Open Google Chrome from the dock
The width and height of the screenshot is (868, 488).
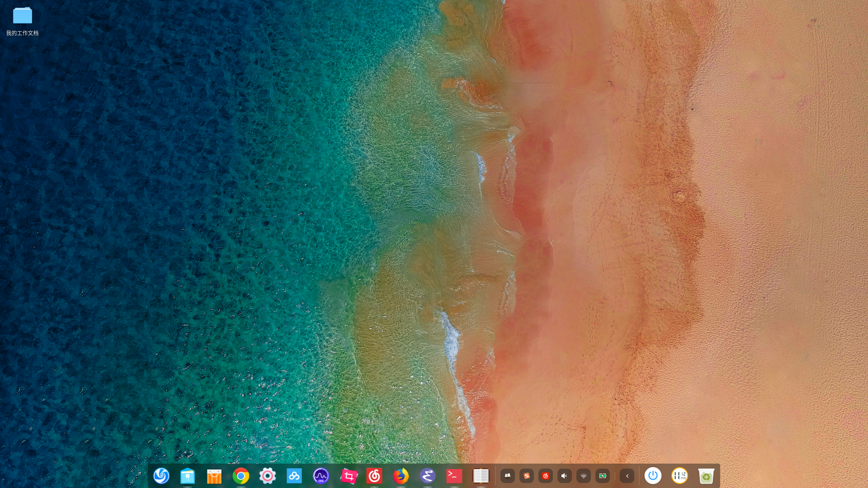coord(241,476)
